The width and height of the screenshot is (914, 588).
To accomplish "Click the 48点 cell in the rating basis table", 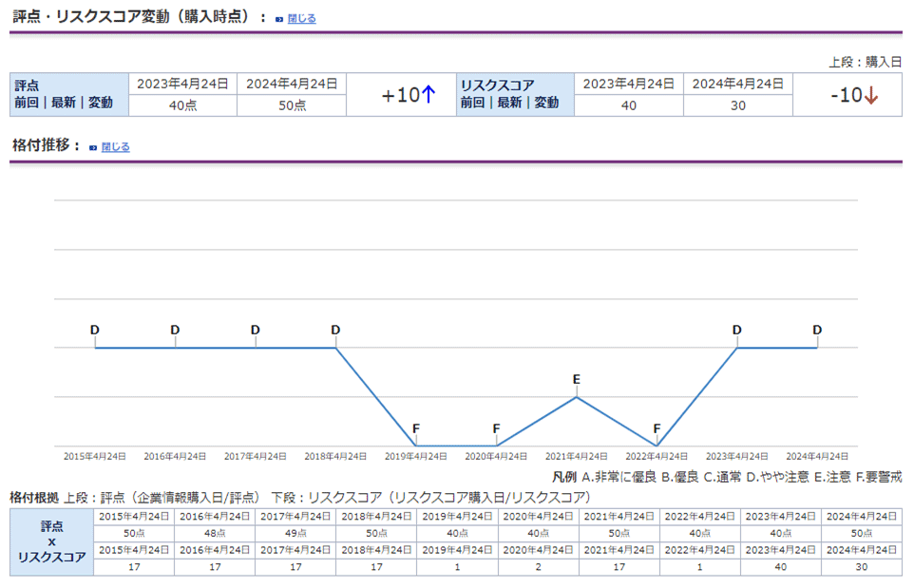I will [215, 533].
